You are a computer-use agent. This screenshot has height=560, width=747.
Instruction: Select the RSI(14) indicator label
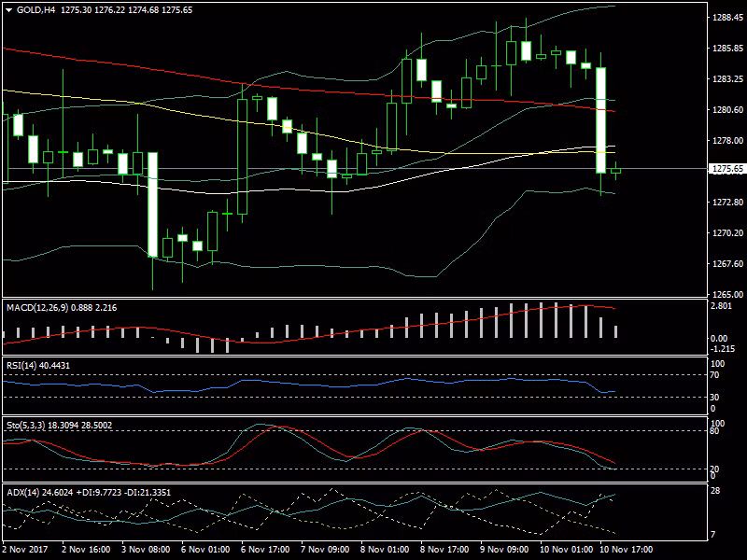click(x=22, y=365)
